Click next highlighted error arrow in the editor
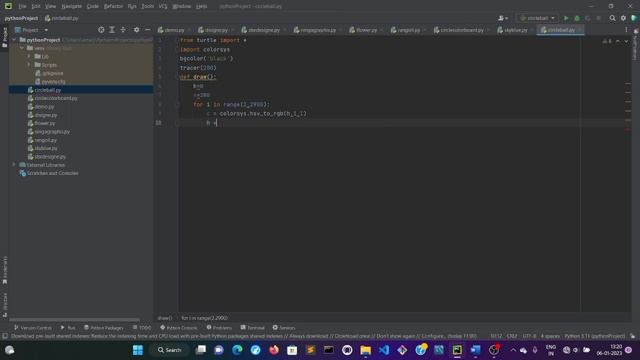The image size is (640, 360). click(626, 41)
